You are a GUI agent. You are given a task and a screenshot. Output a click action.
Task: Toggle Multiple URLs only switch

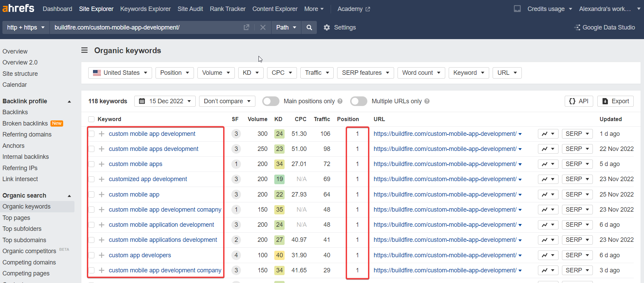pyautogui.click(x=359, y=101)
